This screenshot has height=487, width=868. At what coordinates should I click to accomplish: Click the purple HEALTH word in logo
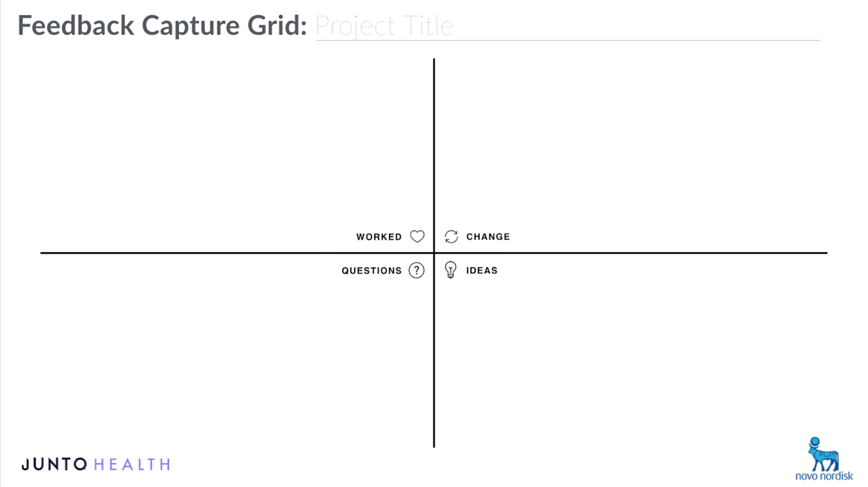coord(132,465)
